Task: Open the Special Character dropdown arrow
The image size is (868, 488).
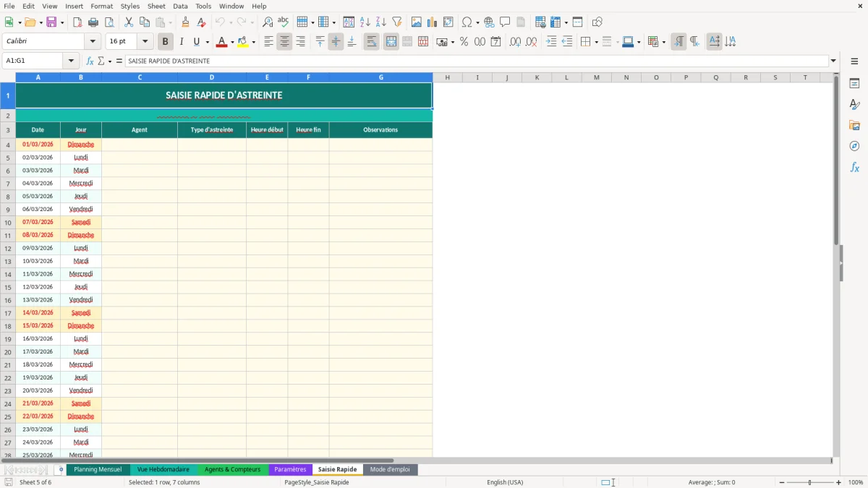Action: pyautogui.click(x=478, y=22)
